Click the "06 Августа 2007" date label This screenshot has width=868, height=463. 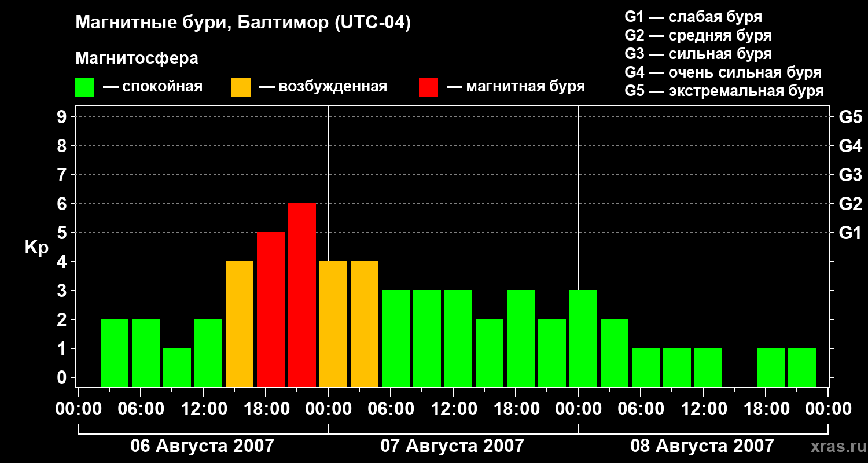coord(202,446)
